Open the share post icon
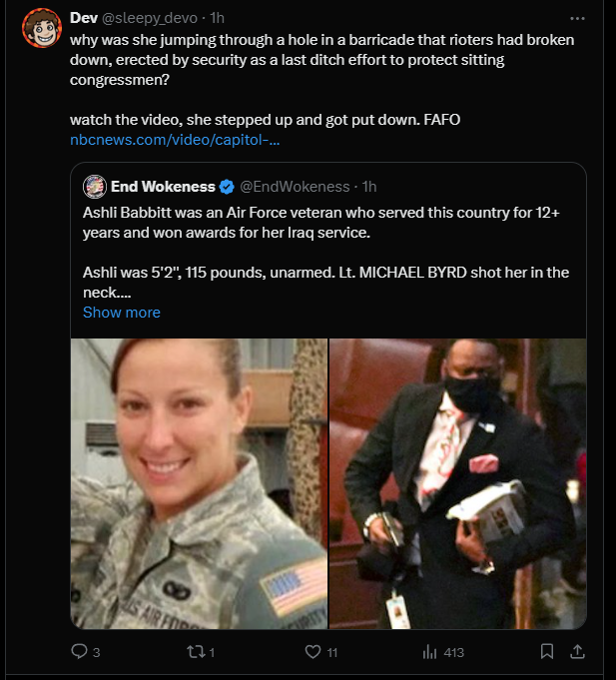616x680 pixels. coord(577,651)
